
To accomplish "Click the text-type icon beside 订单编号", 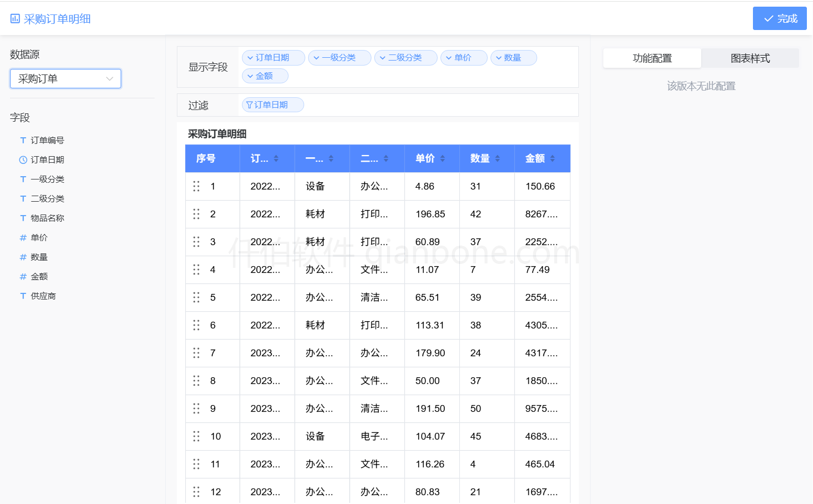I will (23, 140).
